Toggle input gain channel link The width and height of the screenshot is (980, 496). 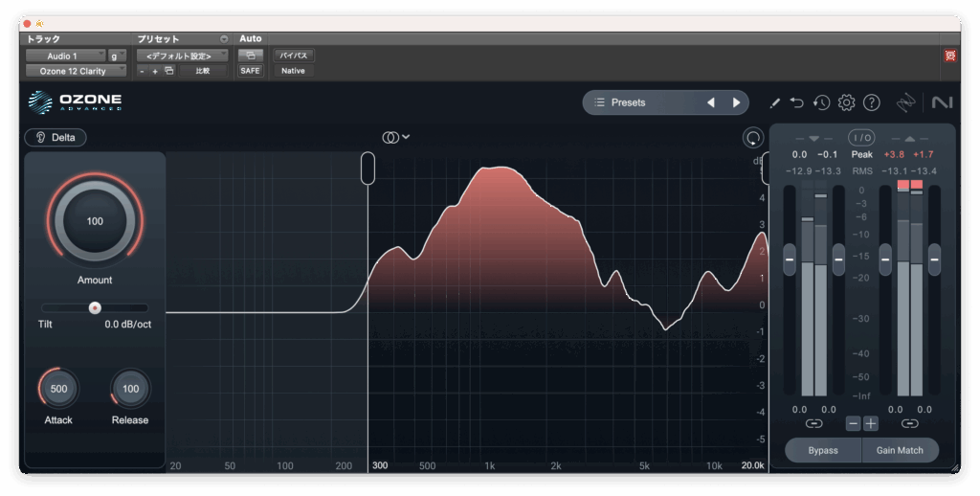click(x=813, y=423)
